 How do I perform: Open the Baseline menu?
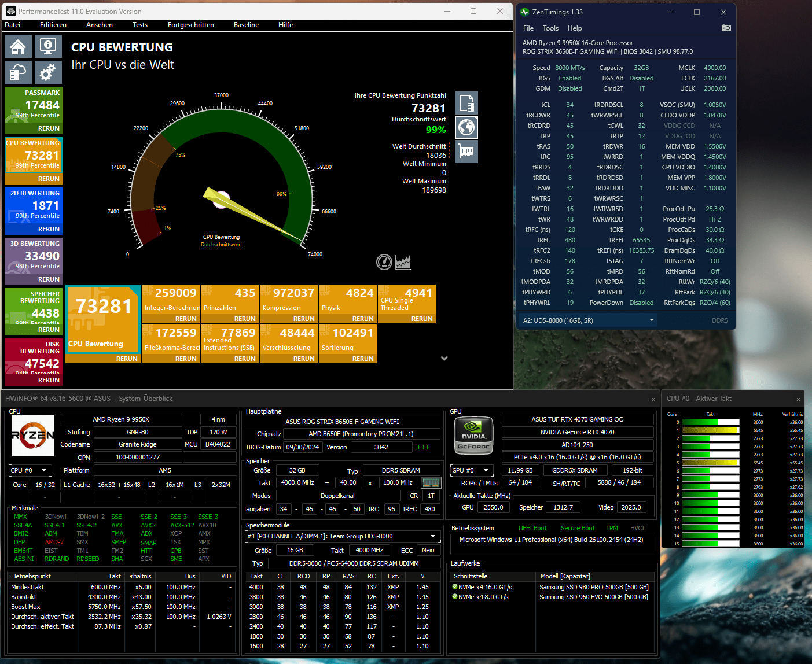(x=247, y=25)
